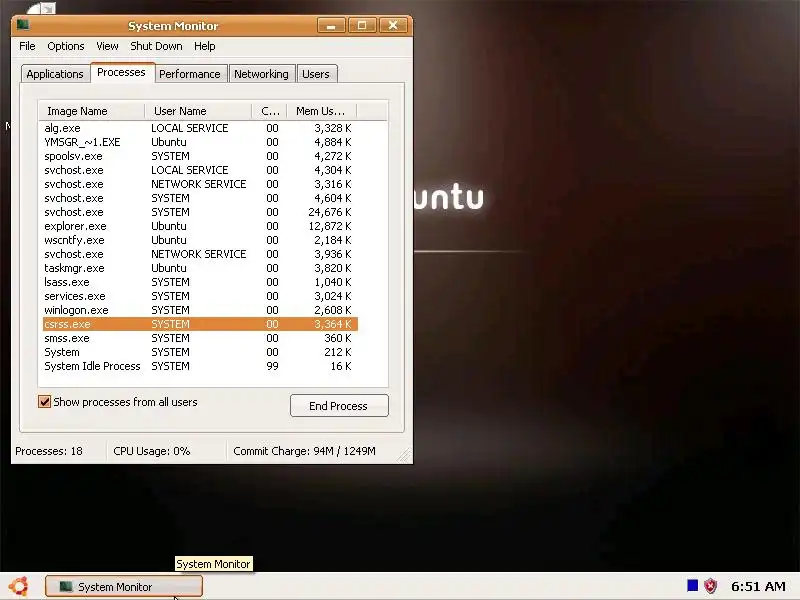This screenshot has width=800, height=600.
Task: Select the spoolsv.exe process
Action: click(200, 156)
